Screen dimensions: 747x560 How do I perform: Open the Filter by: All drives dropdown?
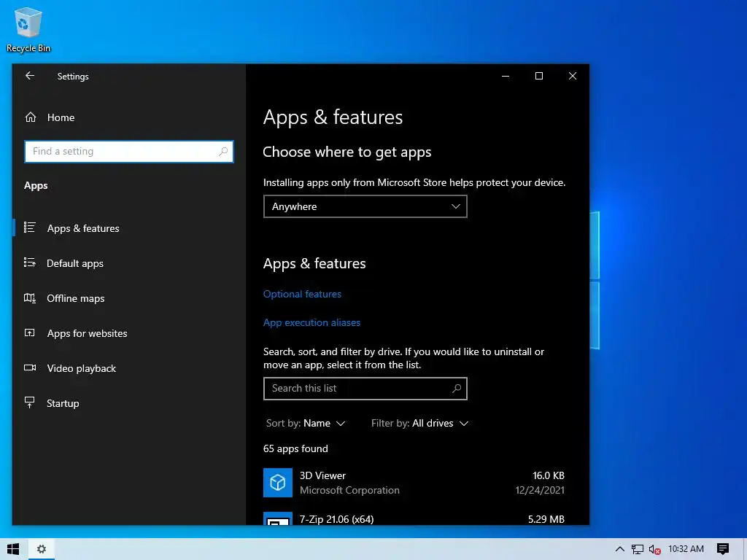coord(419,423)
